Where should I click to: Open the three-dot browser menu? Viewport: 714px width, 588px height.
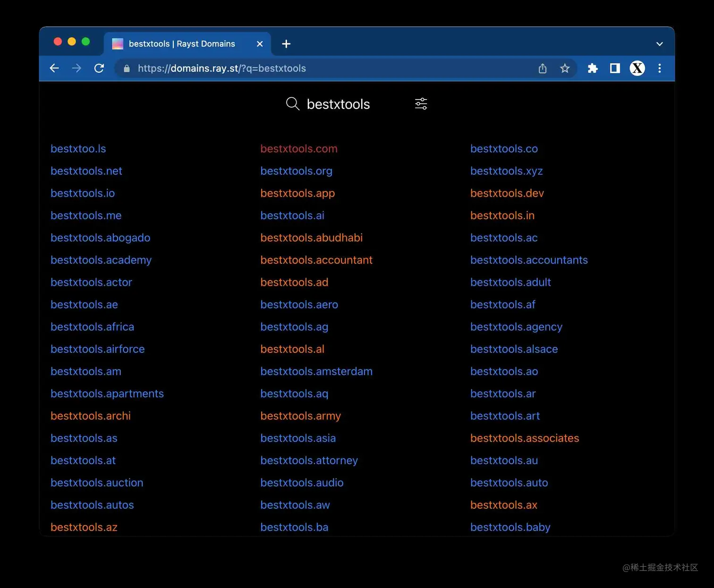pyautogui.click(x=660, y=68)
